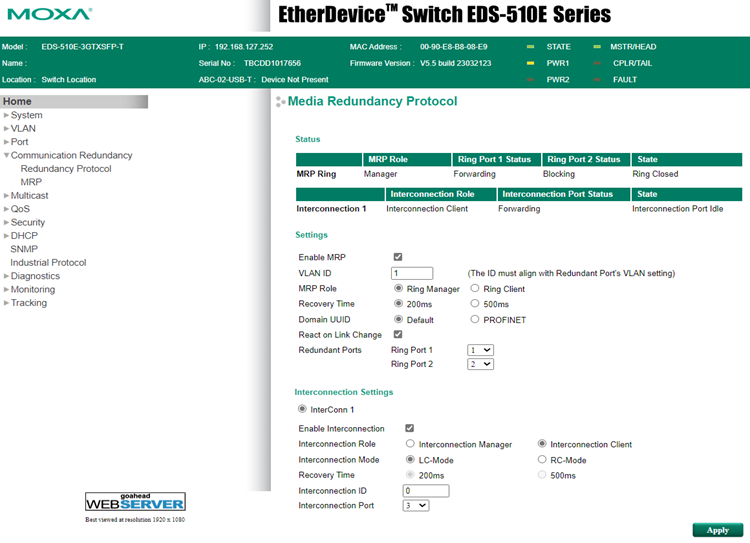Image resolution: width=750 pixels, height=543 pixels.
Task: Choose RC-Mode interconnection mode
Action: 542,459
